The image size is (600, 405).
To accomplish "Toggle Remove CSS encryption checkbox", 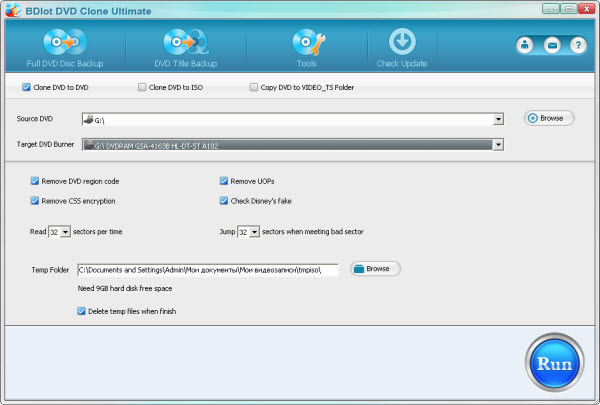I will coord(35,200).
